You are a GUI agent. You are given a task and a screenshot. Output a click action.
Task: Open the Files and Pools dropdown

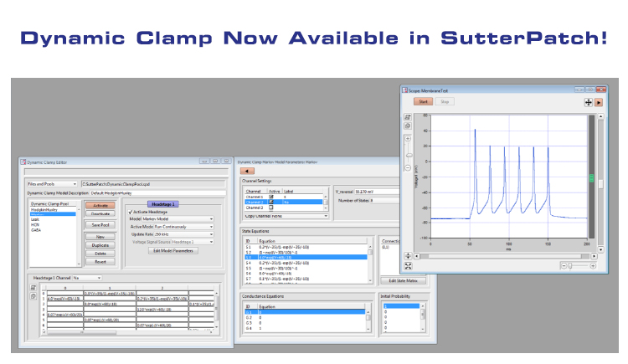(x=52, y=184)
